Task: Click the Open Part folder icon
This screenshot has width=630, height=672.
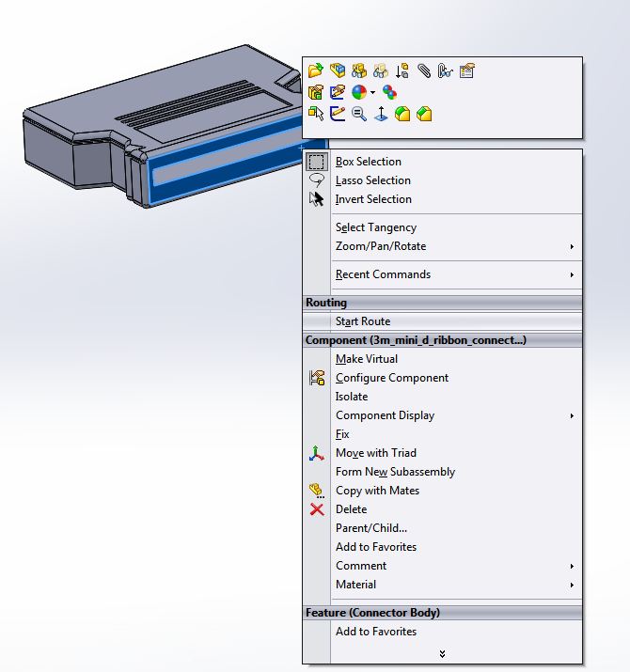Action: click(x=316, y=70)
